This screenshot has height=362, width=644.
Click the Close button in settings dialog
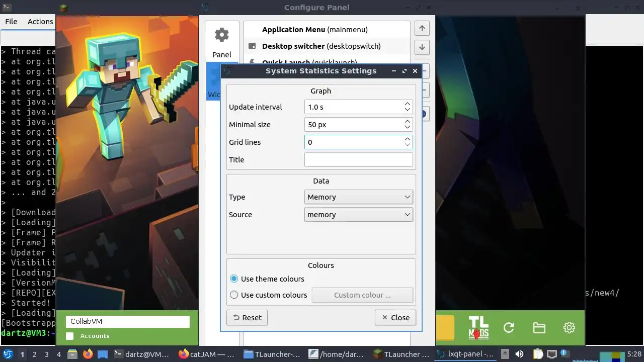395,318
